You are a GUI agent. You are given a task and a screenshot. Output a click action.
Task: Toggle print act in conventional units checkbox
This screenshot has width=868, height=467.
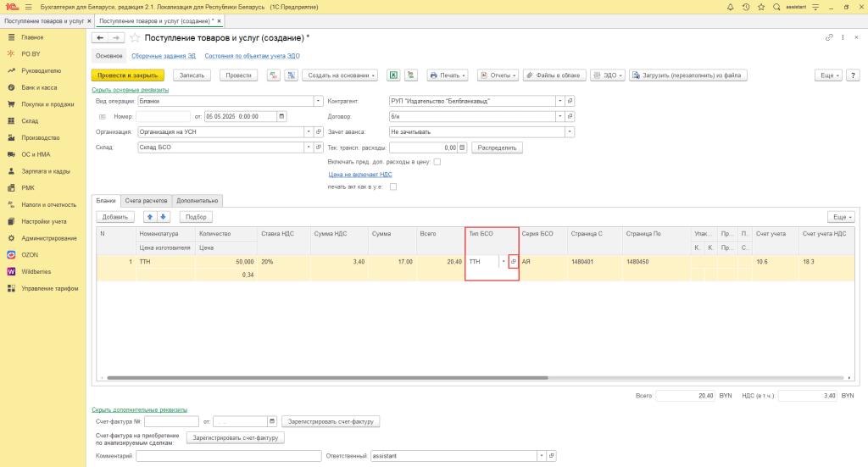click(x=393, y=187)
